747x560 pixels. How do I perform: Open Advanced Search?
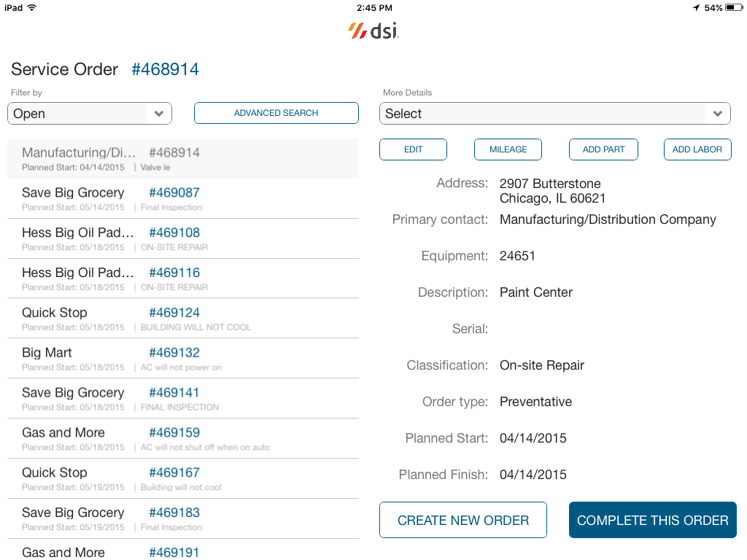tap(276, 113)
